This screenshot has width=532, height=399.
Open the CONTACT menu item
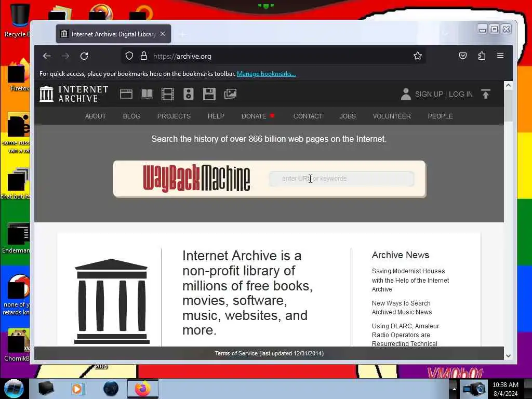tap(308, 116)
